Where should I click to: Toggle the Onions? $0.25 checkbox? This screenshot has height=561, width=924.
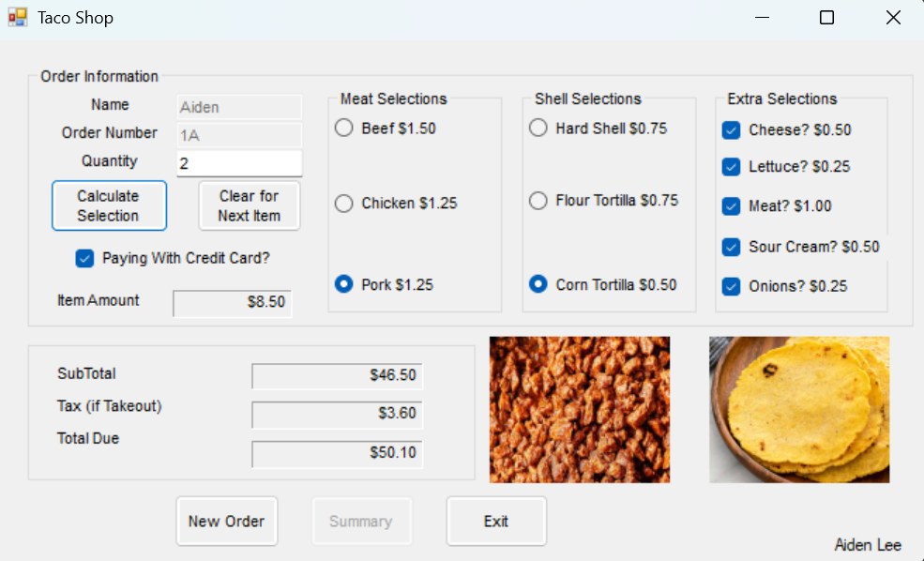tap(732, 286)
